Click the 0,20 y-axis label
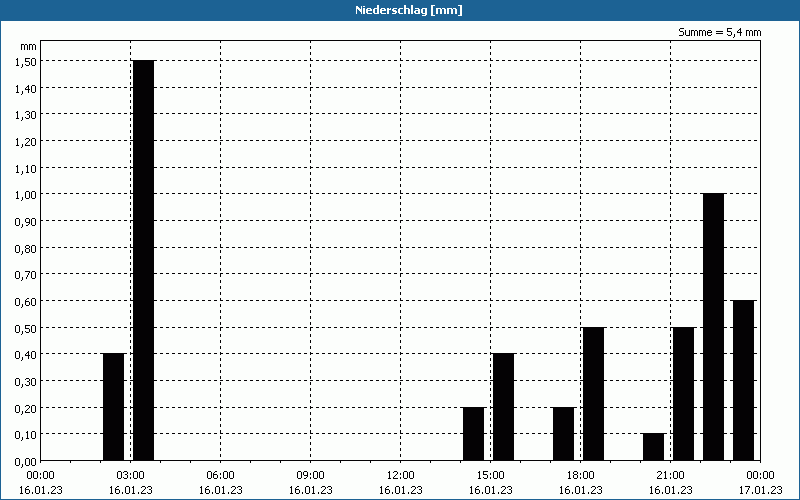 point(26,408)
